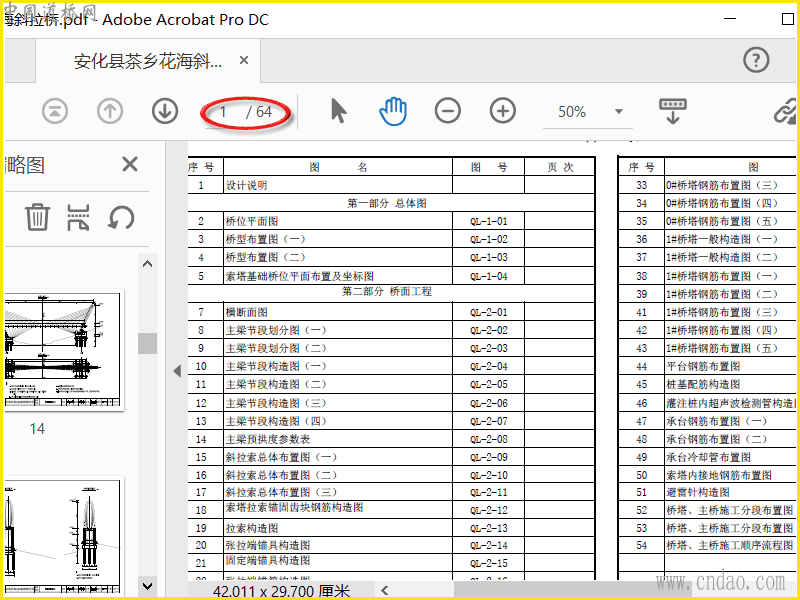Screen dimensions: 800x600
Task: Select page 14 thumbnail
Action: [63, 351]
